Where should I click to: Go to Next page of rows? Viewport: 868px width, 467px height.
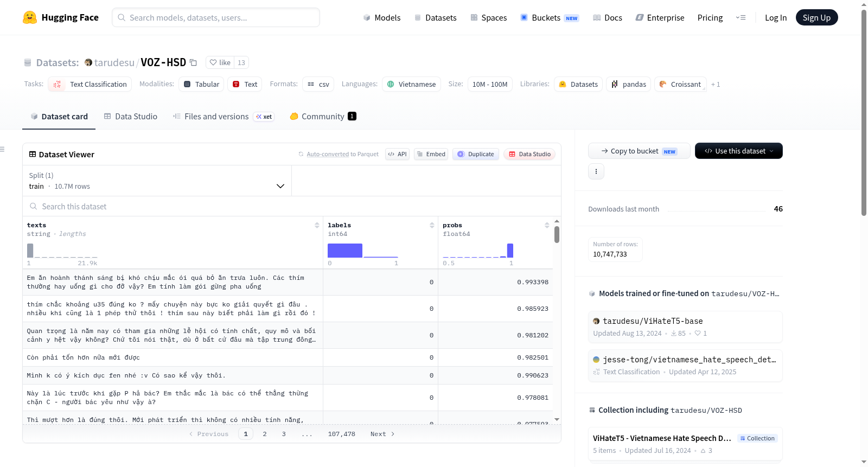click(382, 434)
